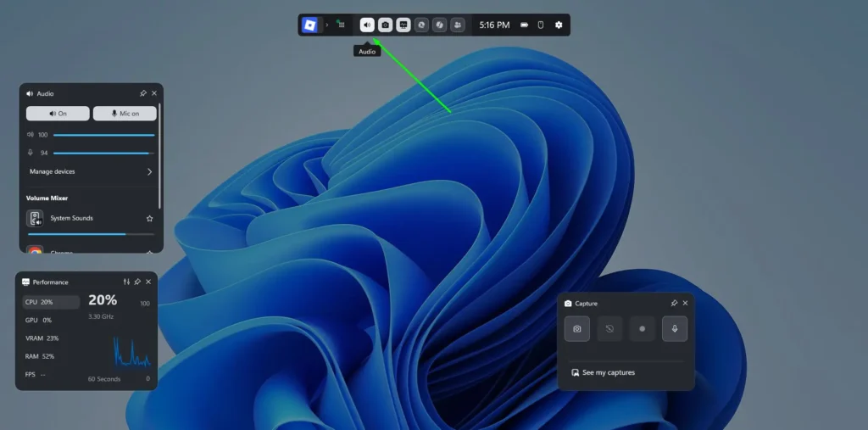Pin the Capture widget
The height and width of the screenshot is (430, 868).
[674, 303]
